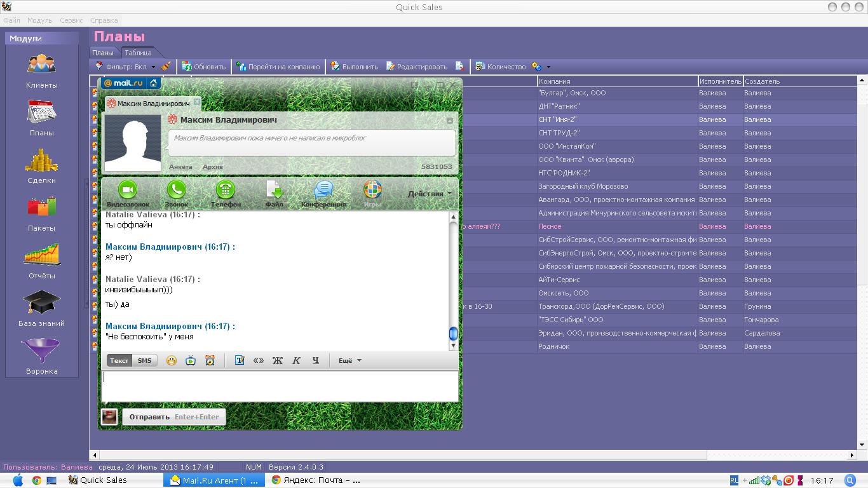Click Перейти на компанию button
868x488 pixels.
[x=278, y=66]
